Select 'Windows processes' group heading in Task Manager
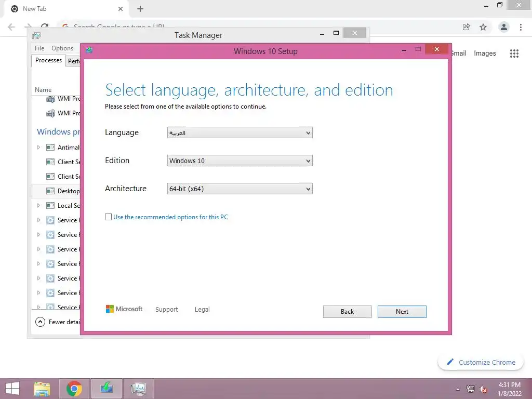The height and width of the screenshot is (399, 532). coord(58,131)
